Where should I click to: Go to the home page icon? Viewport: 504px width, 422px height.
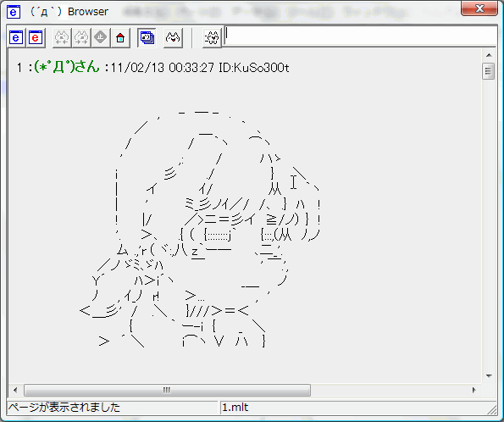120,38
